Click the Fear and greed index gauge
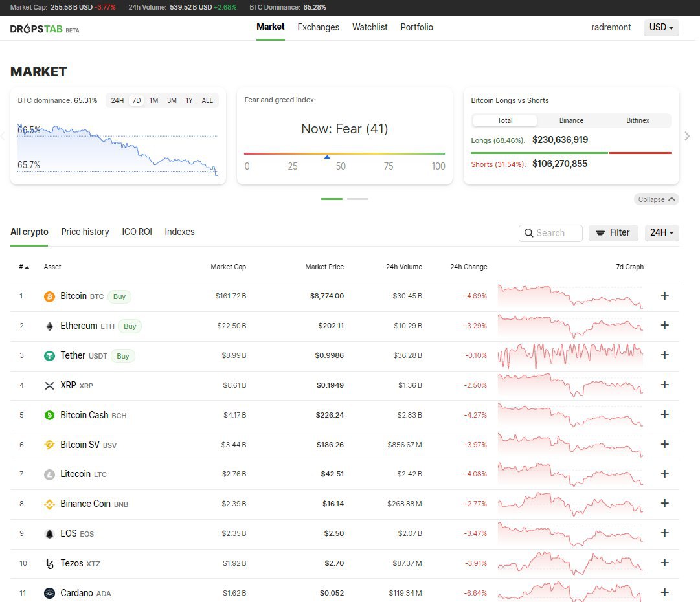The image size is (700, 602). click(344, 154)
